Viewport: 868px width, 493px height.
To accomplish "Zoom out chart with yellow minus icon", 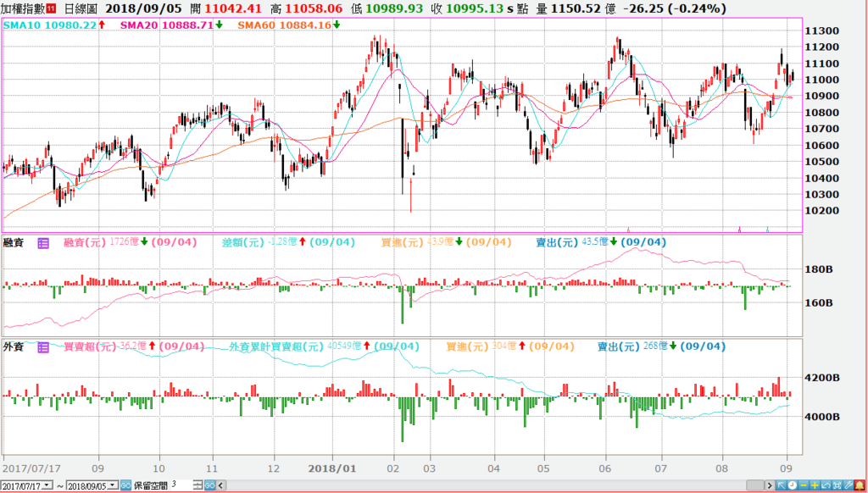I will click(x=804, y=485).
